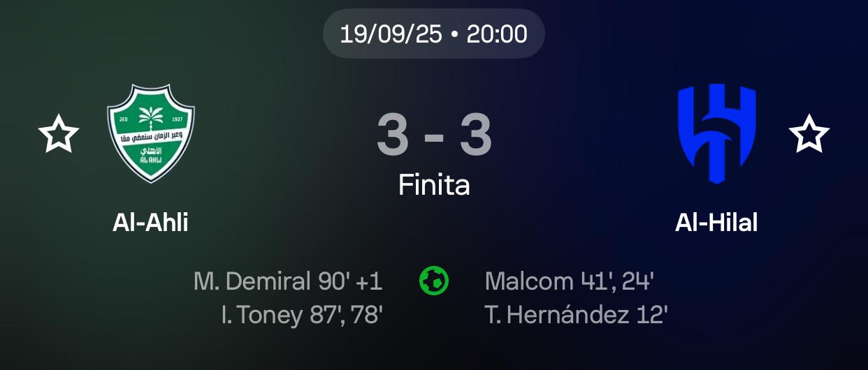The height and width of the screenshot is (370, 868).
Task: Click the match date 19/09/25
Action: [x=391, y=34]
